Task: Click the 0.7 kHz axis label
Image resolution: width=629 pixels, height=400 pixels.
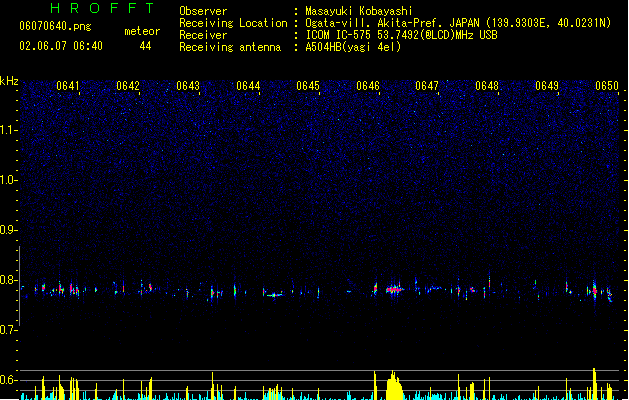Action: pos(8,330)
